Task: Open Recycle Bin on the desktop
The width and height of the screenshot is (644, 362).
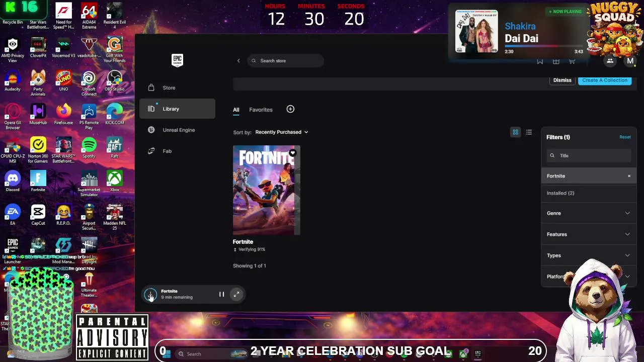Action: pos(13,15)
